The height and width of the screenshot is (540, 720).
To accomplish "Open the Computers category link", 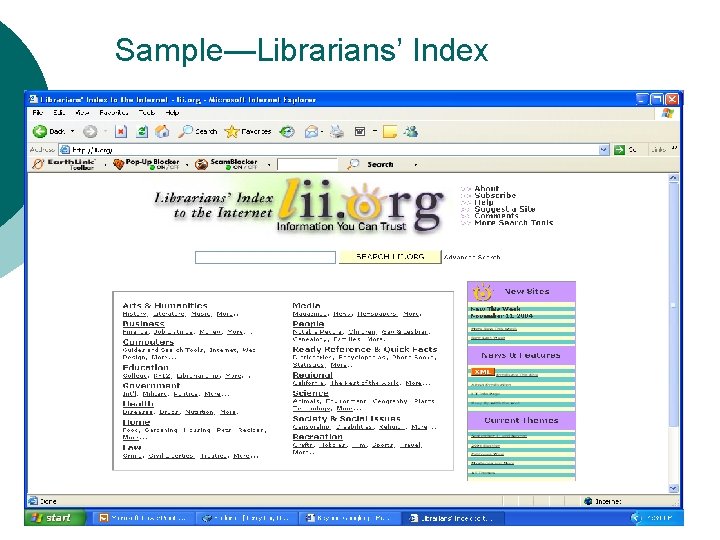I will (x=148, y=342).
